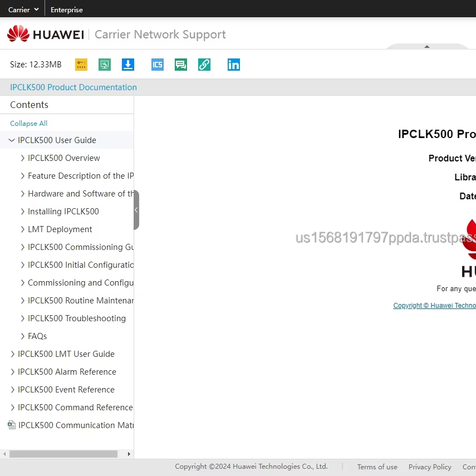Select IPCLK500 LMT User Guide text
This screenshot has height=476, width=476.
(x=66, y=354)
